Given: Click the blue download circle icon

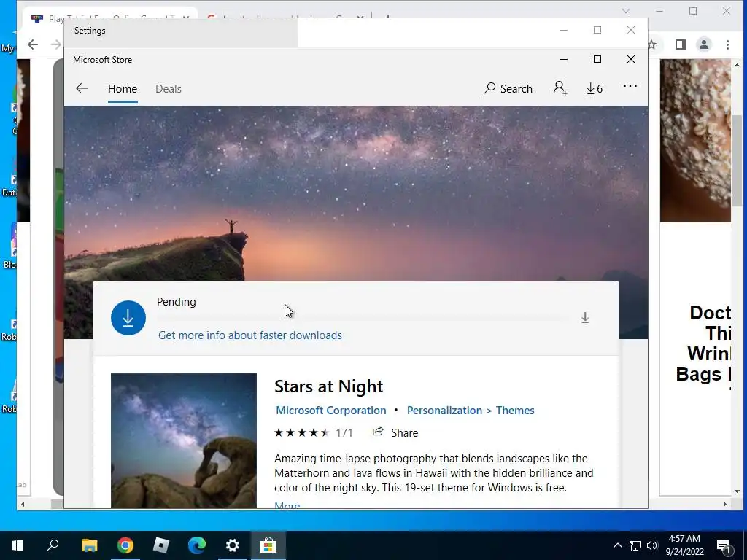Looking at the screenshot, I should pos(128,318).
